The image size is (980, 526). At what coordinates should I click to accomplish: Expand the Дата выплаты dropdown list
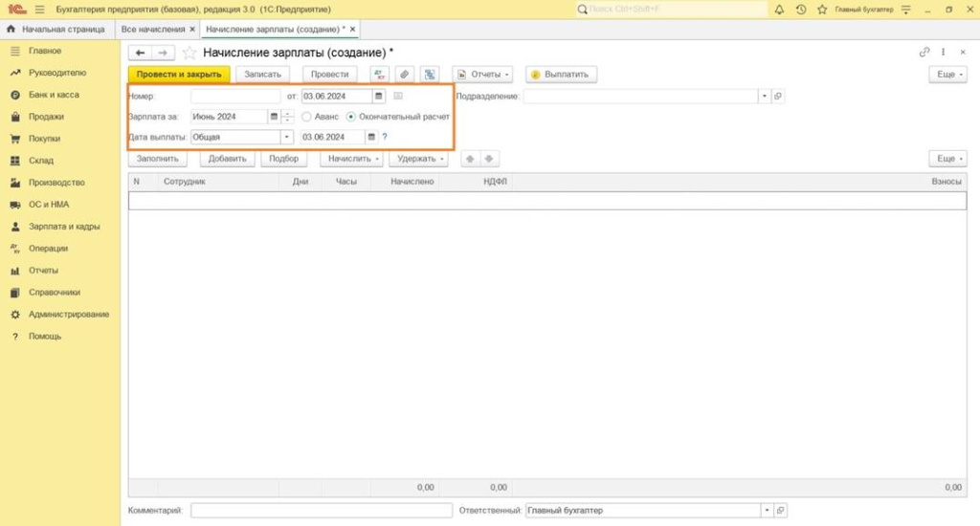point(286,137)
